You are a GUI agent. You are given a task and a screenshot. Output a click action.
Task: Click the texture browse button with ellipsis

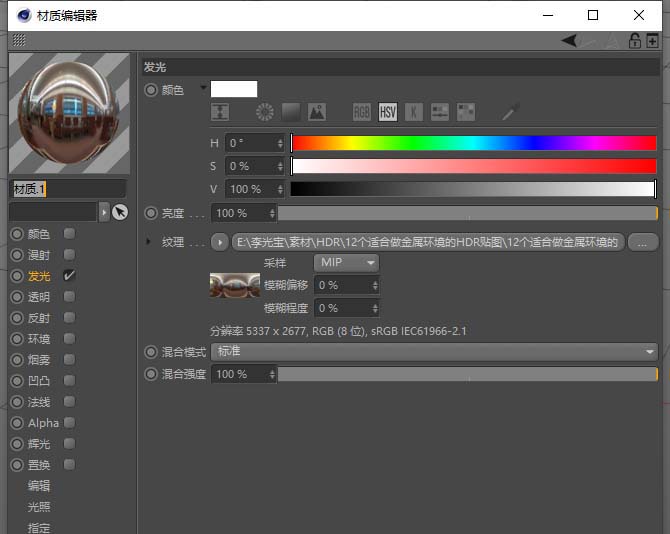[643, 242]
